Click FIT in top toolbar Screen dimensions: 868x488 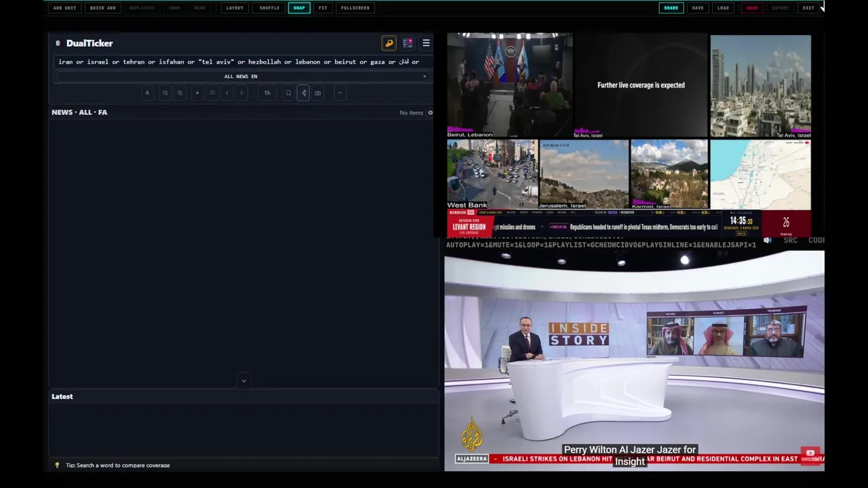coord(323,8)
